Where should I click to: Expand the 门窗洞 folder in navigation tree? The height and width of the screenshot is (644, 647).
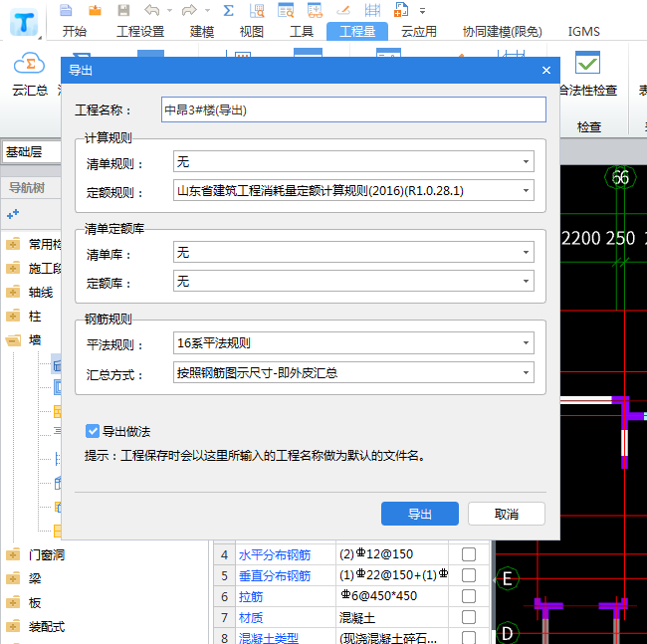(x=13, y=554)
